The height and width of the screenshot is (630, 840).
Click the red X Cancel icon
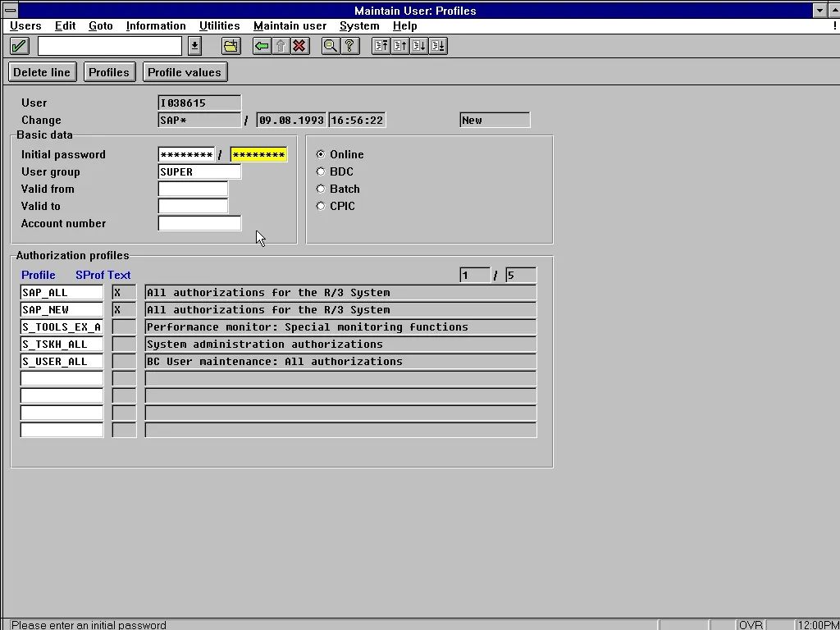point(299,46)
